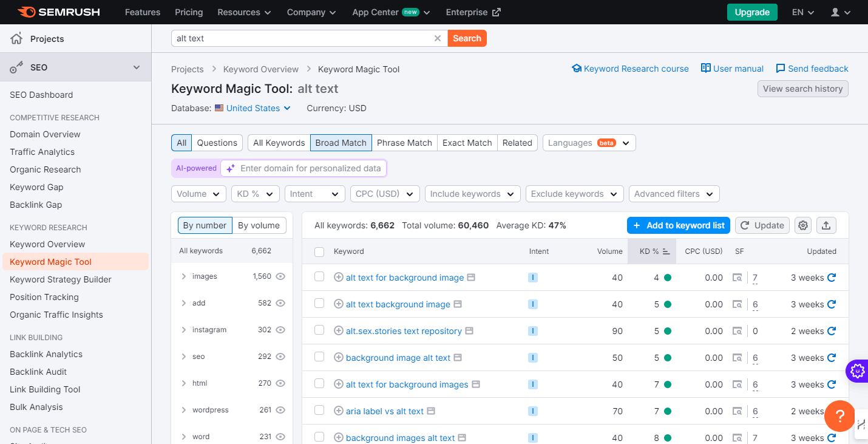Viewport: 868px width, 444px height.
Task: Click View search history button
Action: point(802,89)
